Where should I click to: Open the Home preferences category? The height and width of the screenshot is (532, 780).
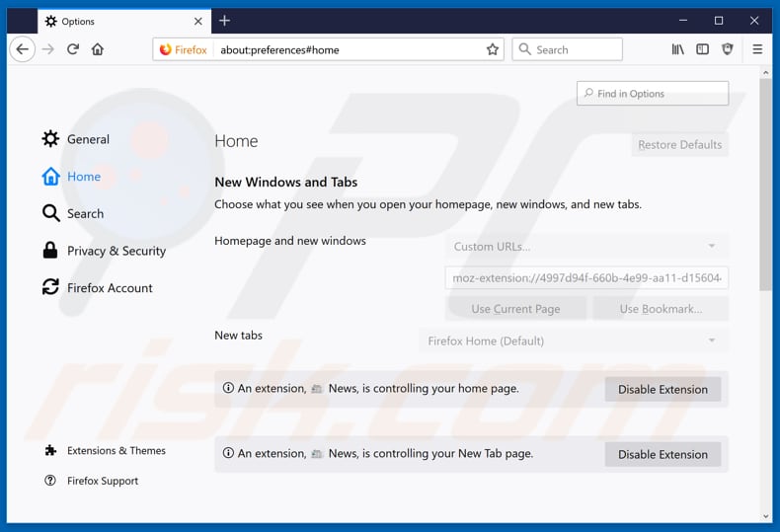point(71,177)
